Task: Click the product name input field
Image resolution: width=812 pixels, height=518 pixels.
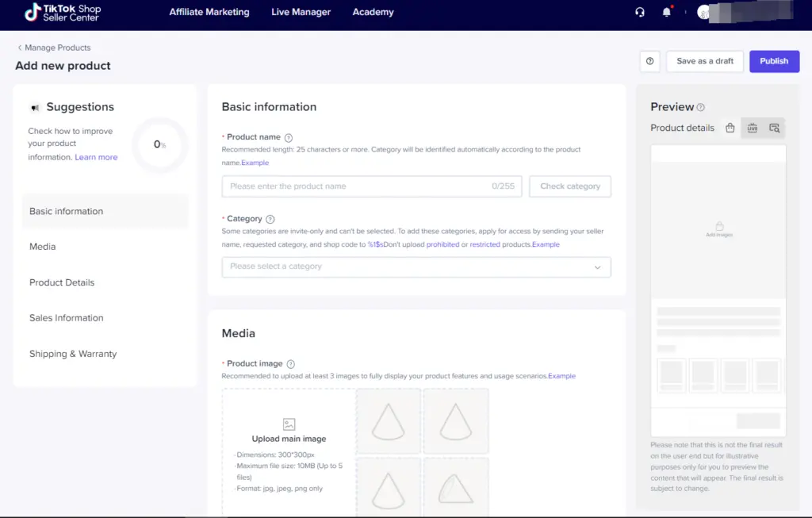Action: [x=357, y=186]
